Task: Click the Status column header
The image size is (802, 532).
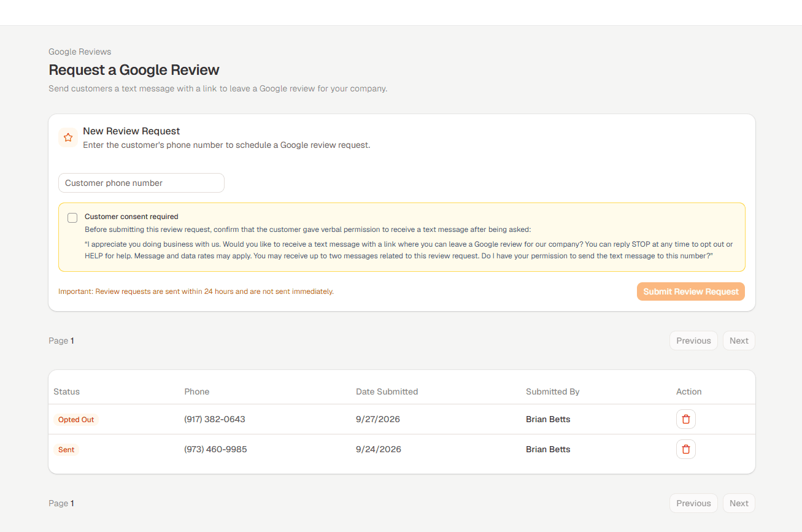Action: click(x=66, y=391)
